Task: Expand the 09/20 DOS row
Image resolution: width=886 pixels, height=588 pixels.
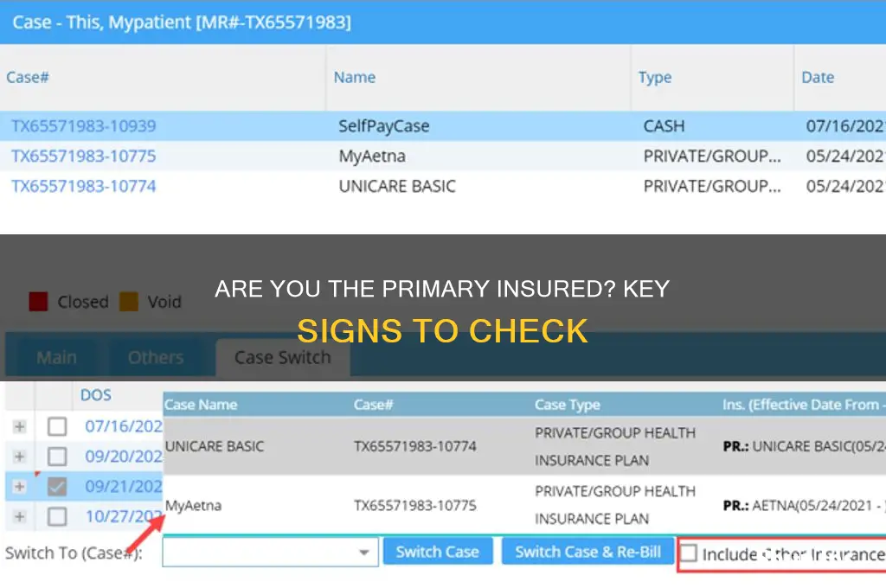Action: coord(20,457)
